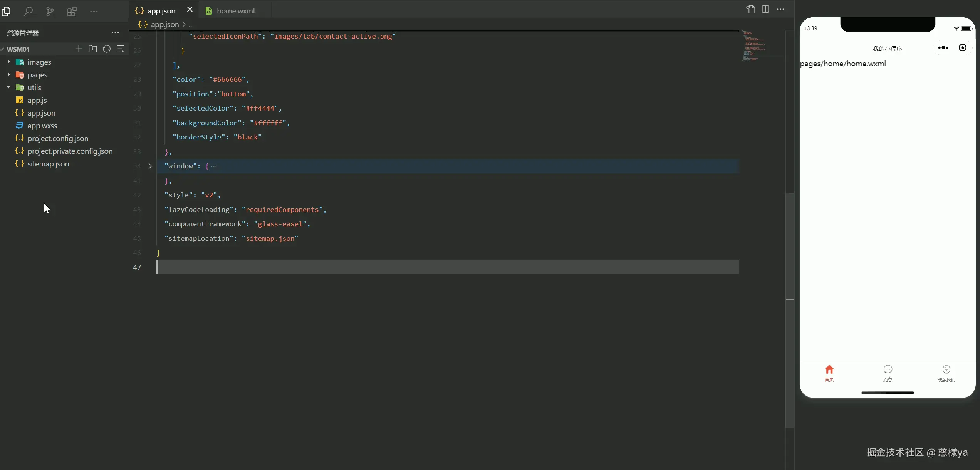Screen dimensions: 980x470
Task: Collapse all folders in WSM01 tree
Action: pos(121,49)
